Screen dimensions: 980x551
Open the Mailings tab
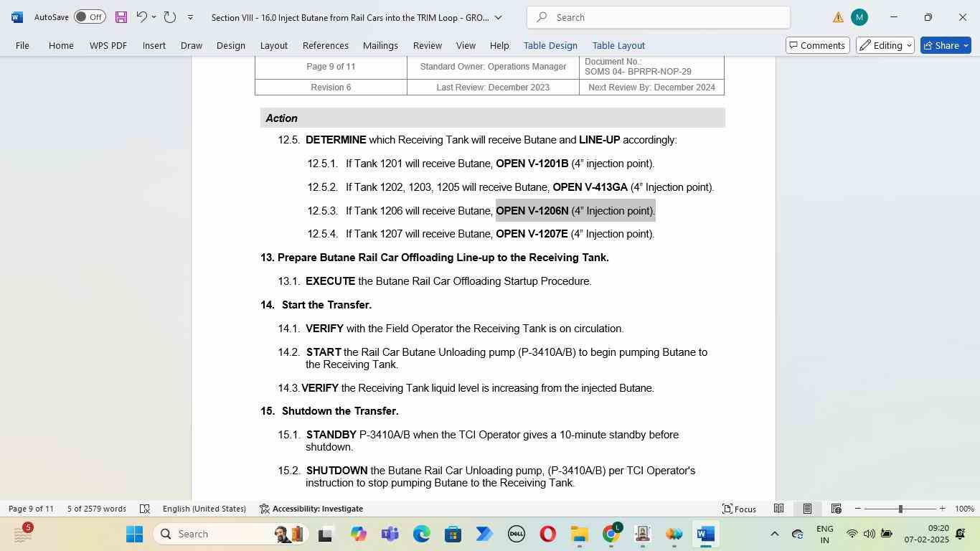pyautogui.click(x=380, y=45)
